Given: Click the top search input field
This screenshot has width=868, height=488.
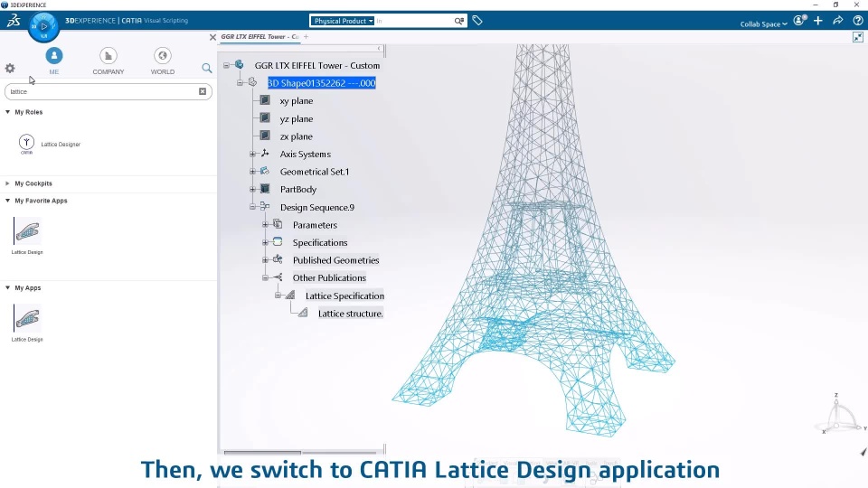Looking at the screenshot, I should [414, 21].
